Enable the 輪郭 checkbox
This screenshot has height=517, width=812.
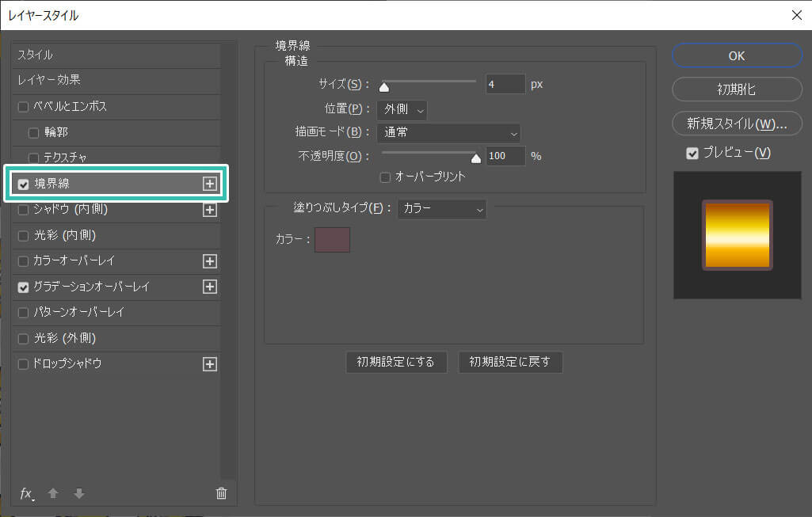pos(33,133)
